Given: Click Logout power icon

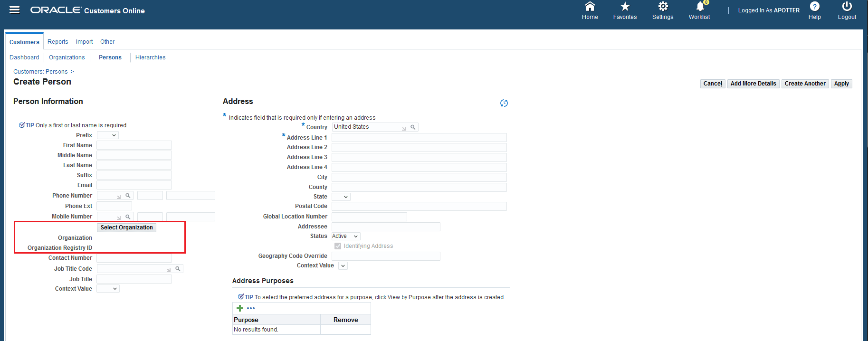Looking at the screenshot, I should (847, 6).
